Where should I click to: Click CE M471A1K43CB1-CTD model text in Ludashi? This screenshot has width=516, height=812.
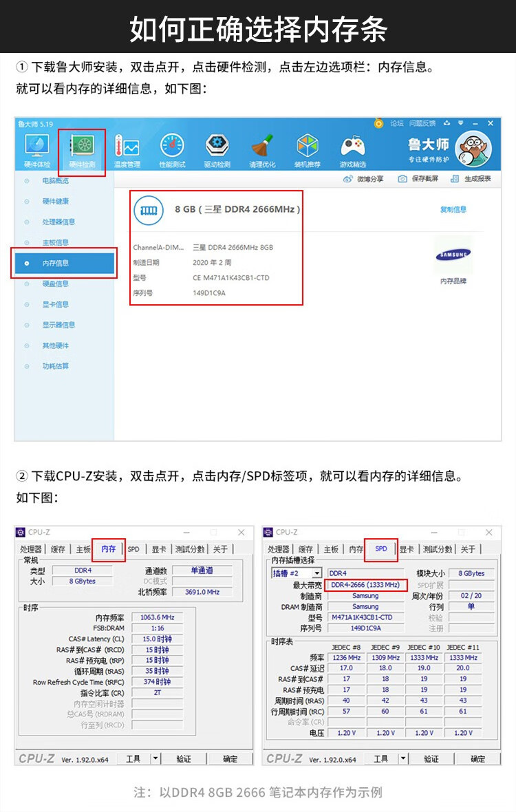point(231,278)
